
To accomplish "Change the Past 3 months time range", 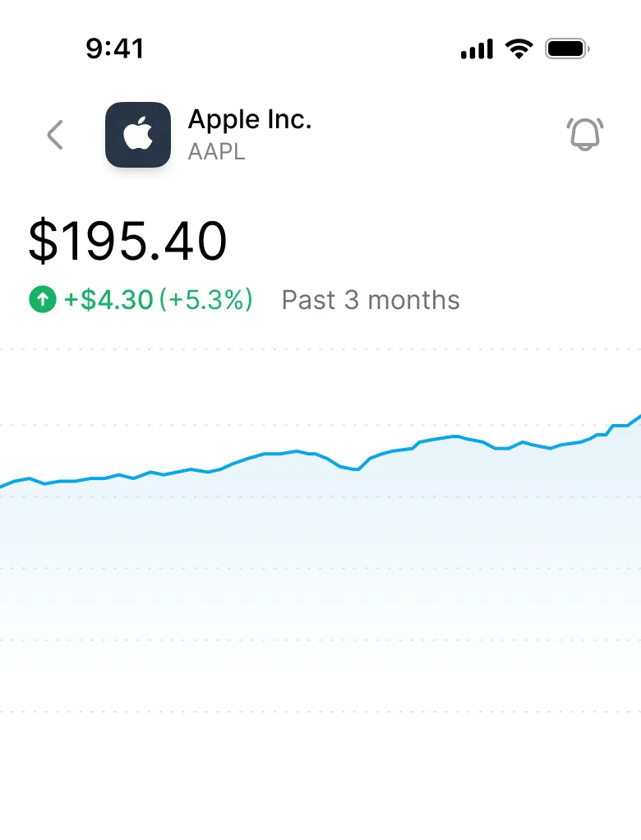I will click(371, 300).
